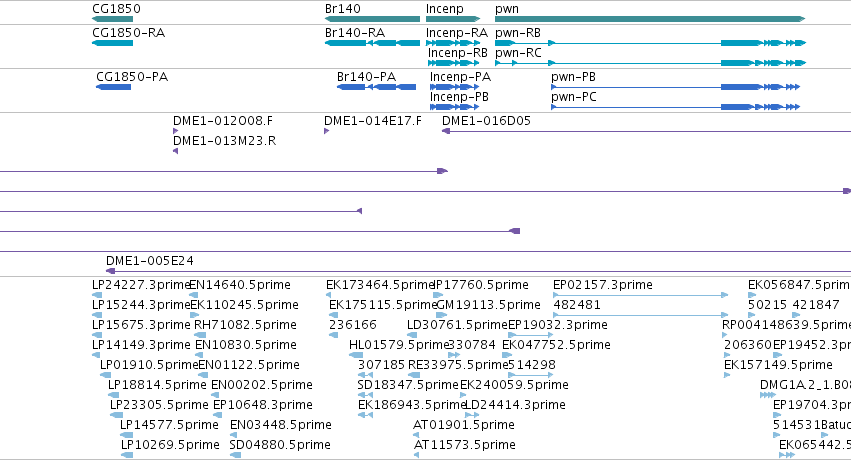Image resolution: width=851 pixels, height=460 pixels.
Task: Select feature label 482481
Action: tap(577, 305)
